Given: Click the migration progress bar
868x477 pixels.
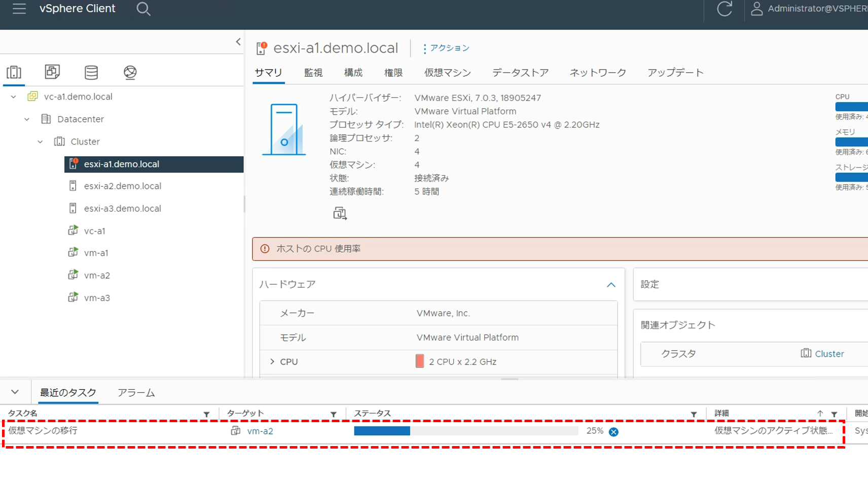Looking at the screenshot, I should pos(465,431).
